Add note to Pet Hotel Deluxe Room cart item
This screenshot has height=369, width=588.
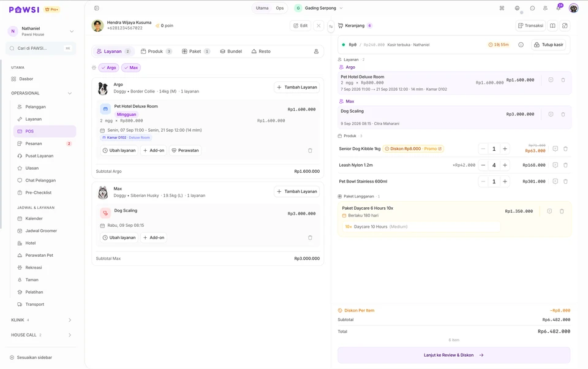[551, 80]
